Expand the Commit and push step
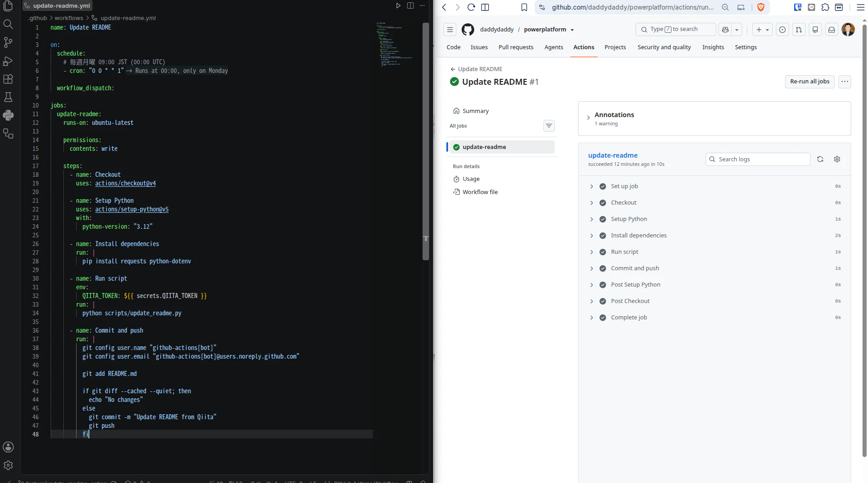The image size is (868, 483). tap(592, 268)
